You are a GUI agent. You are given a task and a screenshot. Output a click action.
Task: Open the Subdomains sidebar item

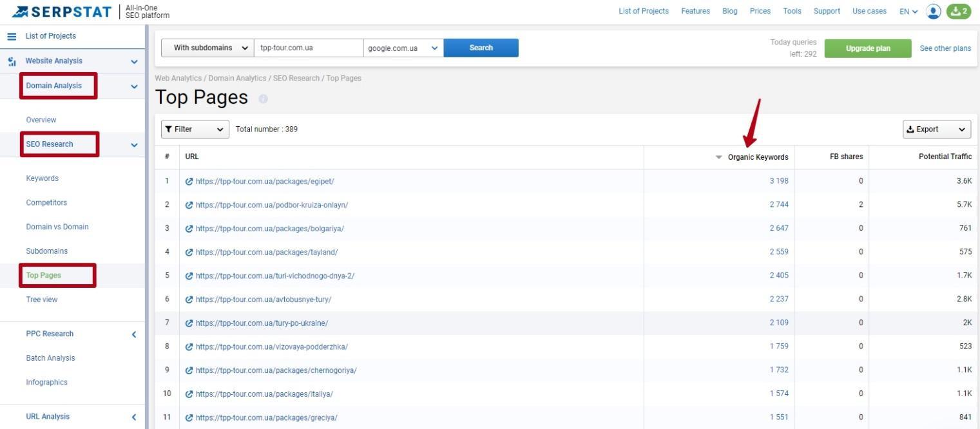tap(47, 251)
